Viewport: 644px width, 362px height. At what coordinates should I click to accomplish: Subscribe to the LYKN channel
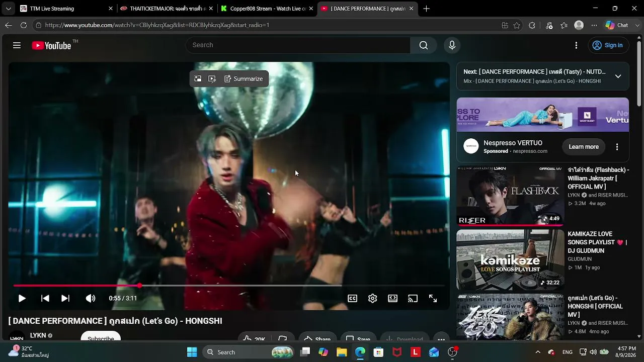pos(101,337)
